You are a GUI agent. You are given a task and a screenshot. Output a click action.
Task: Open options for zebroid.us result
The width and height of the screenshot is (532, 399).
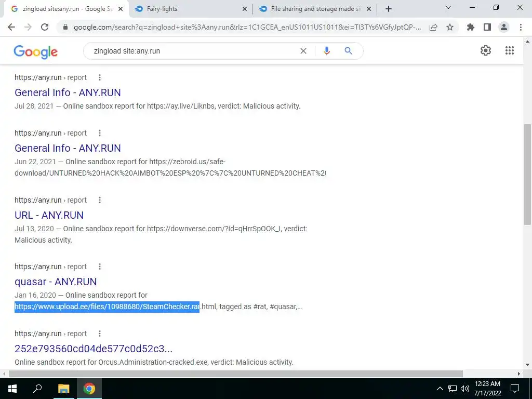pyautogui.click(x=99, y=133)
